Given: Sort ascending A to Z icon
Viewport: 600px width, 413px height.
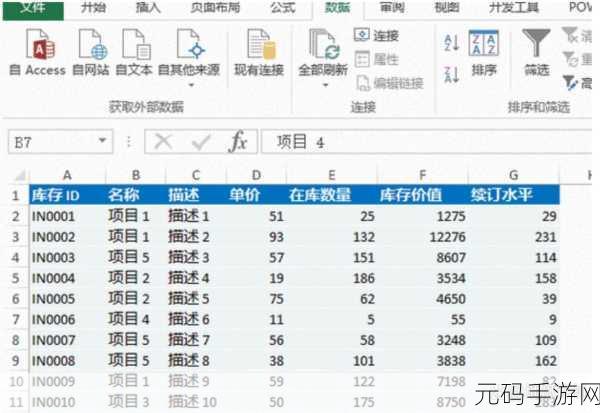Looking at the screenshot, I should coord(451,42).
